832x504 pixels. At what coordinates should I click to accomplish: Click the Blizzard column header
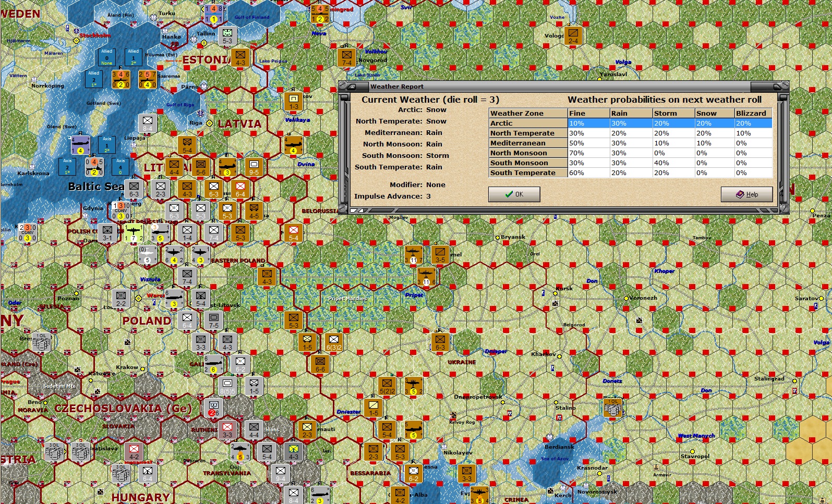point(753,113)
